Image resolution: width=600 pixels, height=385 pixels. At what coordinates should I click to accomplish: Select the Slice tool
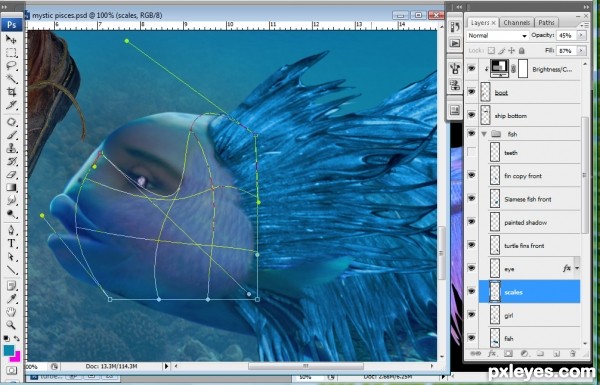pyautogui.click(x=11, y=105)
